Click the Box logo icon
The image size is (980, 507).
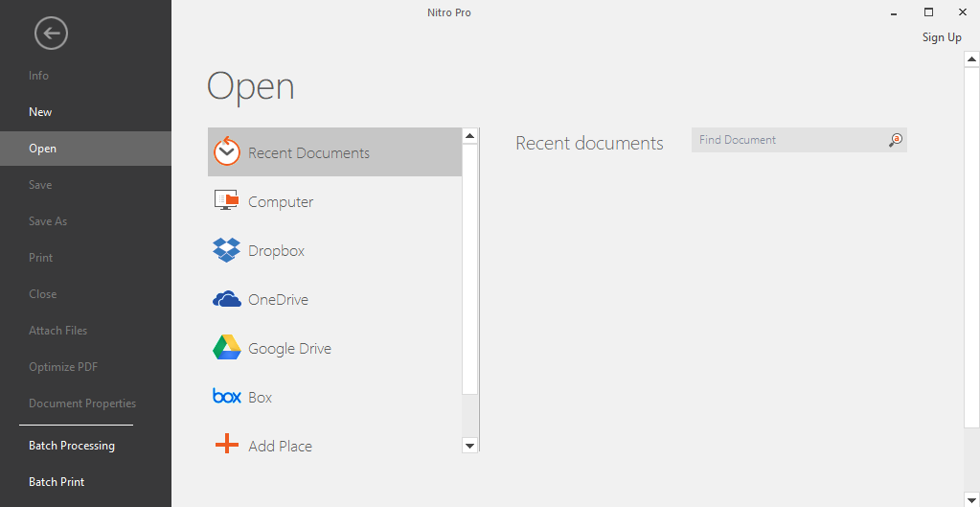226,396
